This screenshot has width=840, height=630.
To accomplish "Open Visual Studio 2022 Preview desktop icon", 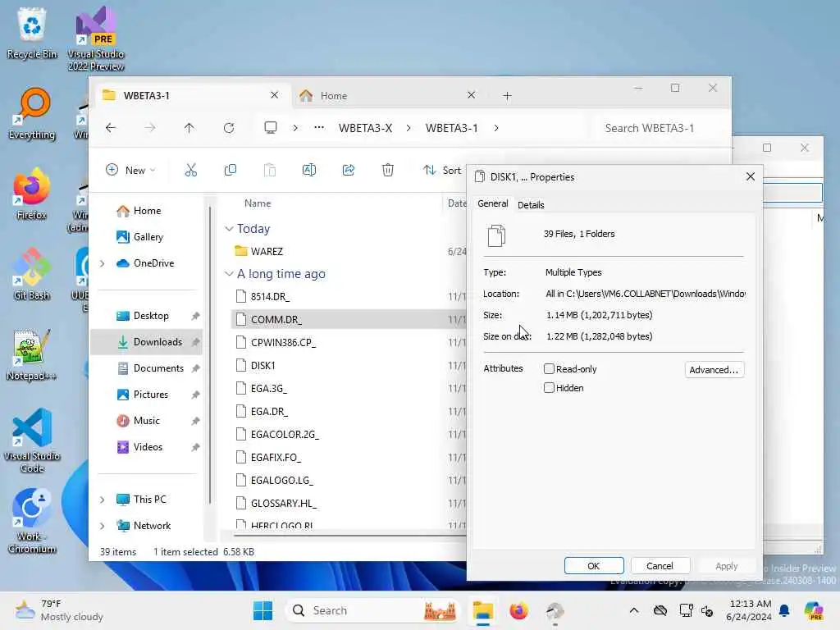I will pyautogui.click(x=96, y=39).
